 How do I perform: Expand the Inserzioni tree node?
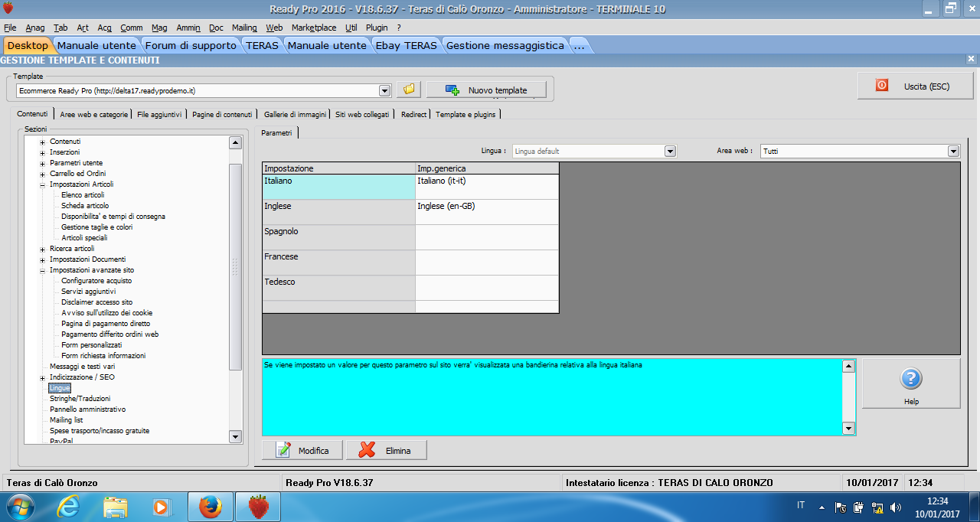43,152
